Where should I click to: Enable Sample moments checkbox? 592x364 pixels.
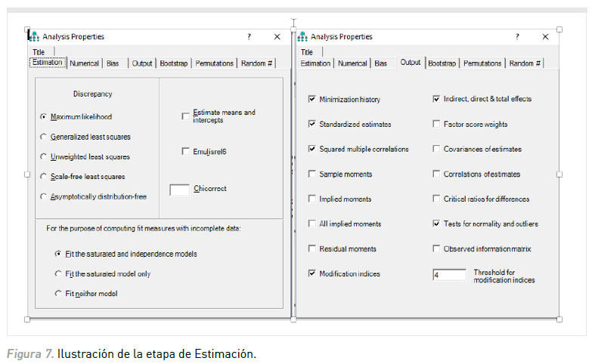point(311,174)
